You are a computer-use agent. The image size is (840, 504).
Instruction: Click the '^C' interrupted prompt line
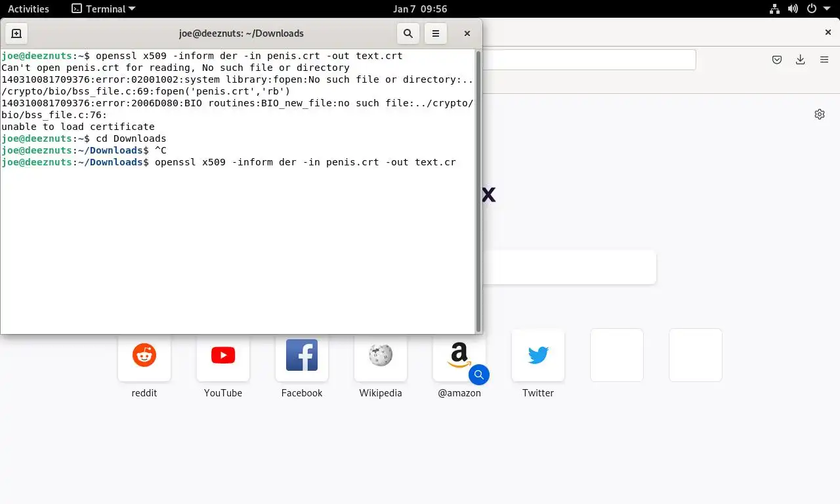click(84, 150)
